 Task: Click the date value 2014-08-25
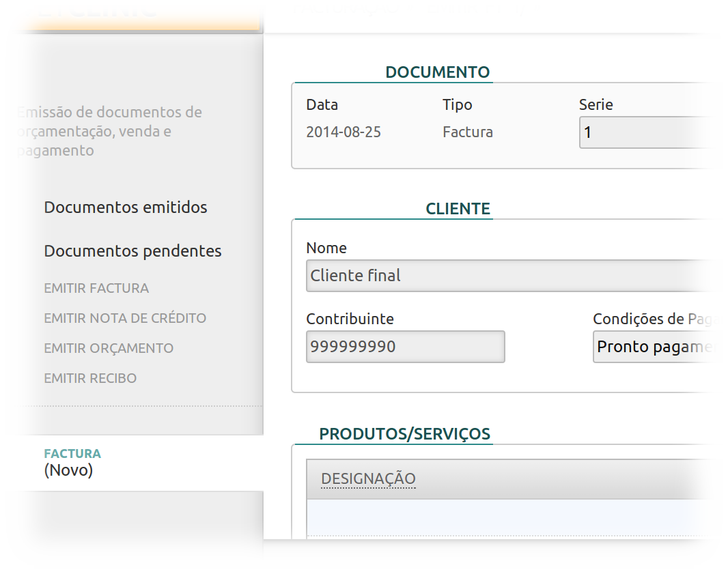[344, 132]
